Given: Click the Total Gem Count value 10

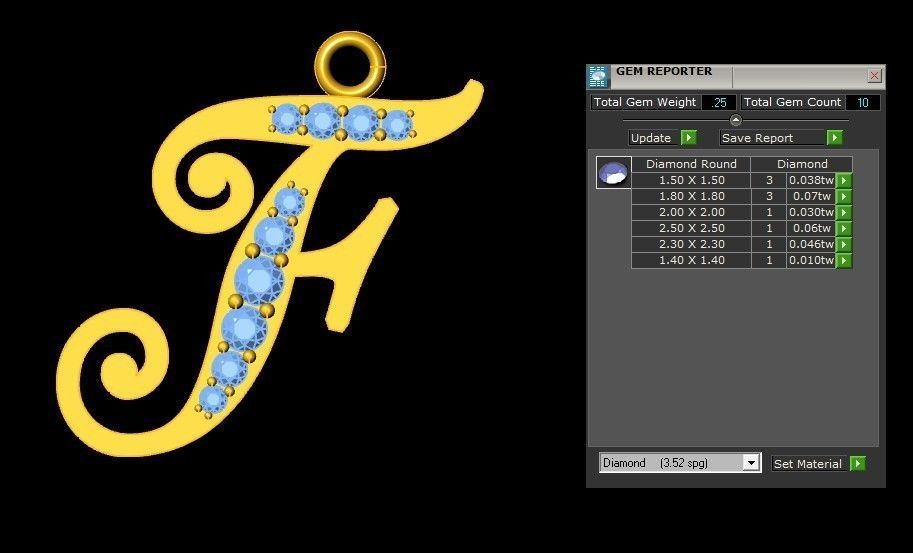Looking at the screenshot, I should point(862,102).
